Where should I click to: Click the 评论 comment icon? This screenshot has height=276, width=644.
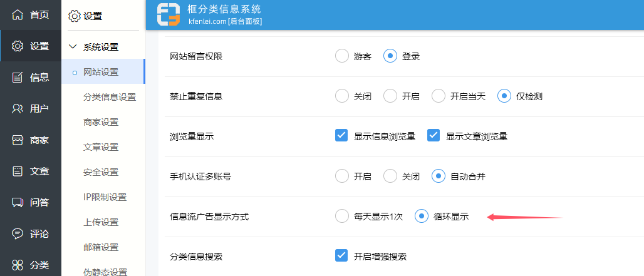(x=18, y=233)
